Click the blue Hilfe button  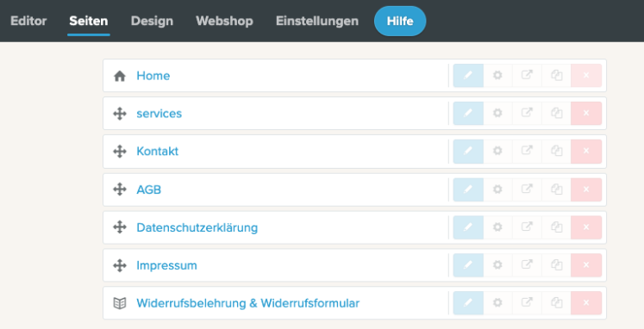[400, 21]
